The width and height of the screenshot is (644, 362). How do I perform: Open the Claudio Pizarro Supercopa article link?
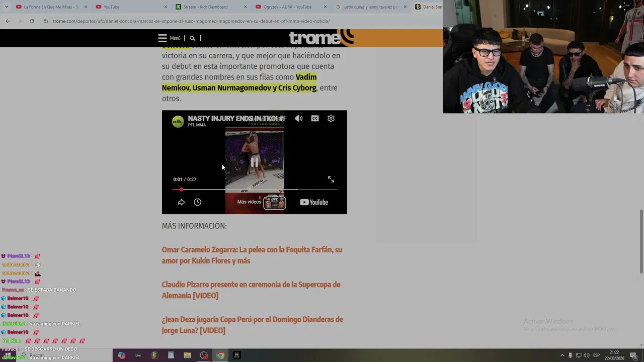pyautogui.click(x=251, y=290)
